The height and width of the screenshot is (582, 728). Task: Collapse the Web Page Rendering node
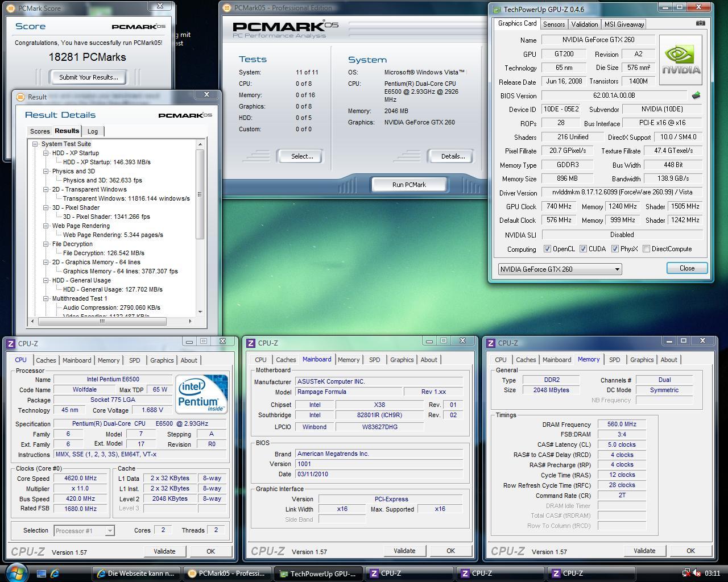46,226
